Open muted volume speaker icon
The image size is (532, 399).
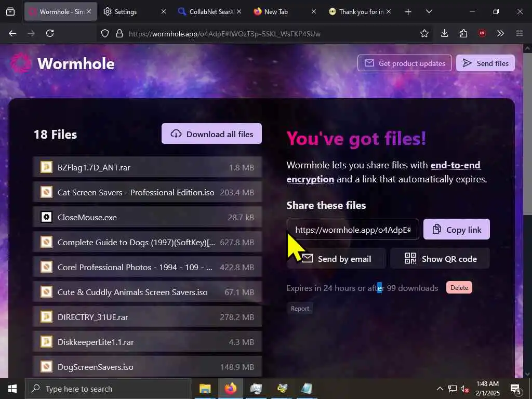click(464, 389)
